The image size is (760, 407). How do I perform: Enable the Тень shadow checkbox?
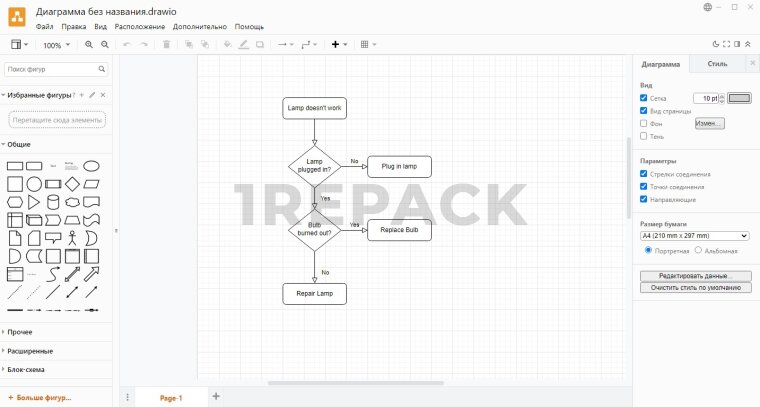(x=644, y=136)
